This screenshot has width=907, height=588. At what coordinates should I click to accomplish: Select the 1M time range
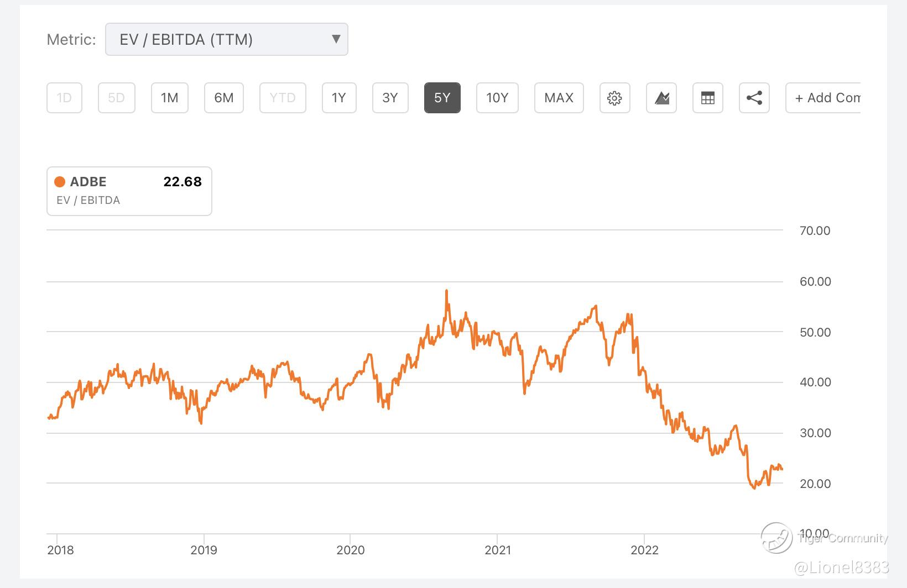[170, 98]
